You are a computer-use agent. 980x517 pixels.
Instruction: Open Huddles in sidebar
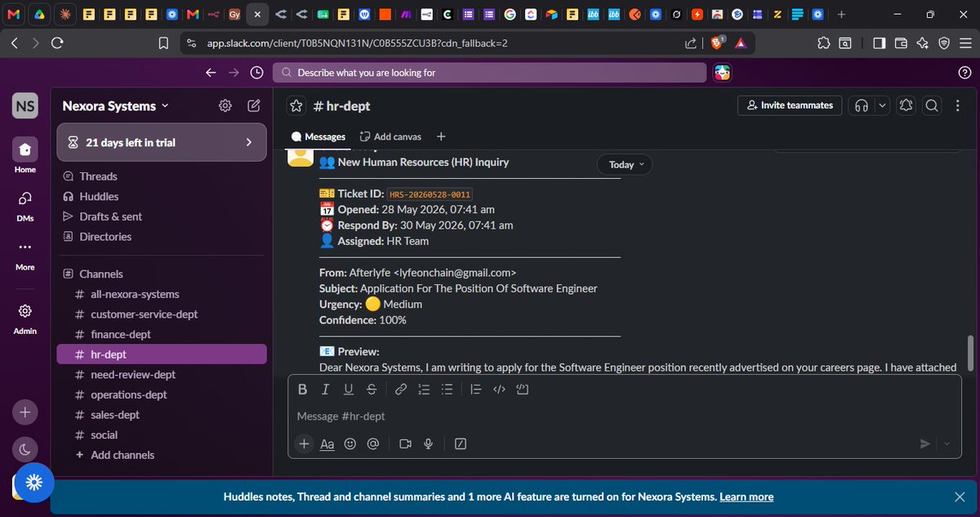pyautogui.click(x=162, y=197)
